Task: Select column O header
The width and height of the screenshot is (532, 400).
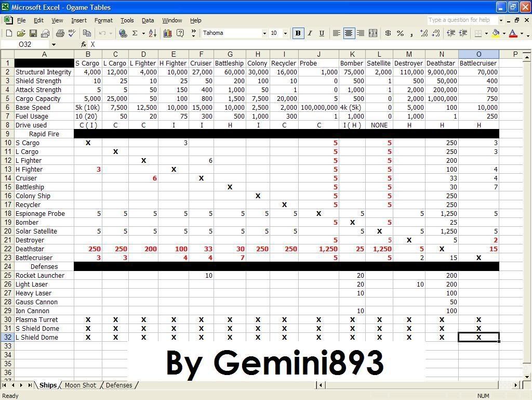Action: pyautogui.click(x=478, y=54)
